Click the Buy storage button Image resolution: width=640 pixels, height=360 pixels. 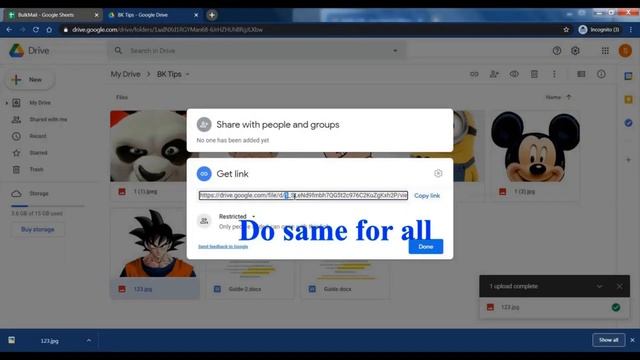click(38, 229)
